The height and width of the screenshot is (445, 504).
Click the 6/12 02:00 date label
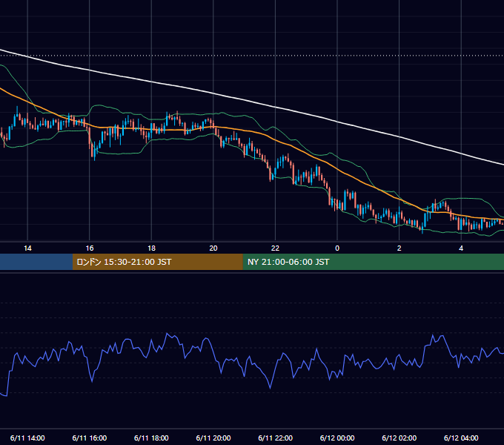(399, 438)
